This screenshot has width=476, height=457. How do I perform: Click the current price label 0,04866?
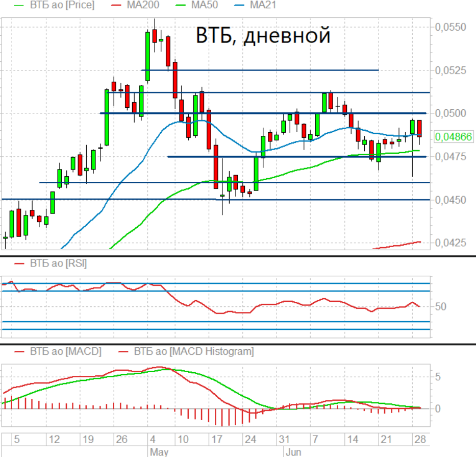tap(454, 137)
